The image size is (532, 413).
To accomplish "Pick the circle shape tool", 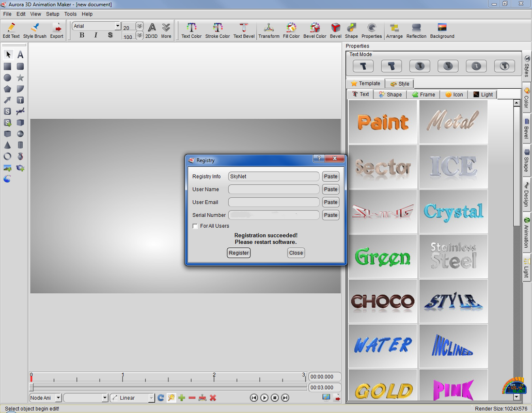I will coord(7,77).
